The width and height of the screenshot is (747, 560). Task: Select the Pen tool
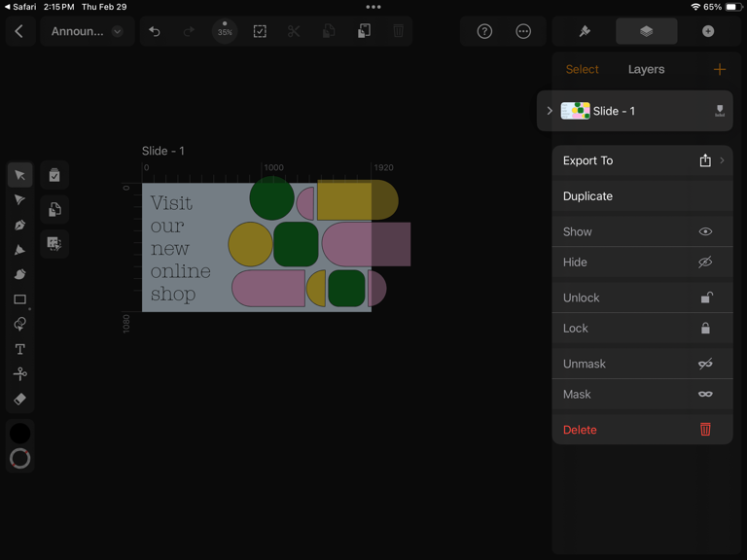(x=20, y=225)
